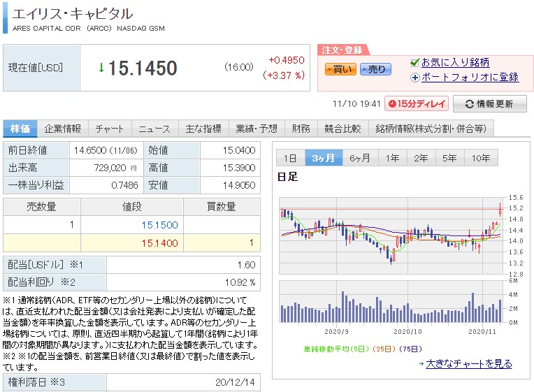
Task: Click the 現在値[USD] label
Action: click(x=36, y=68)
